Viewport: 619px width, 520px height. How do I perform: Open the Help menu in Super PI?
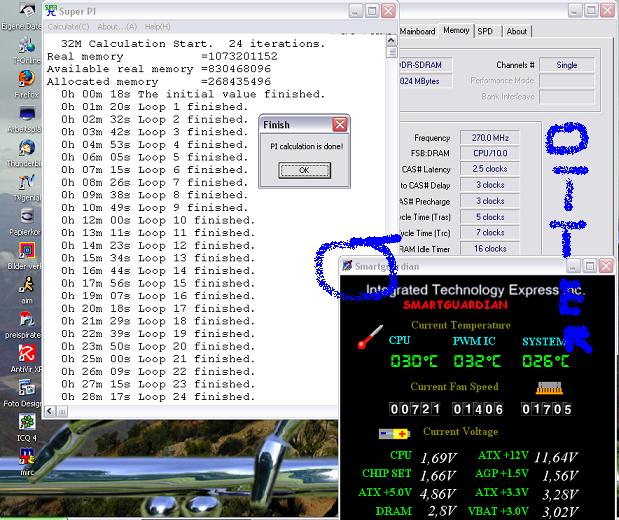click(x=158, y=27)
